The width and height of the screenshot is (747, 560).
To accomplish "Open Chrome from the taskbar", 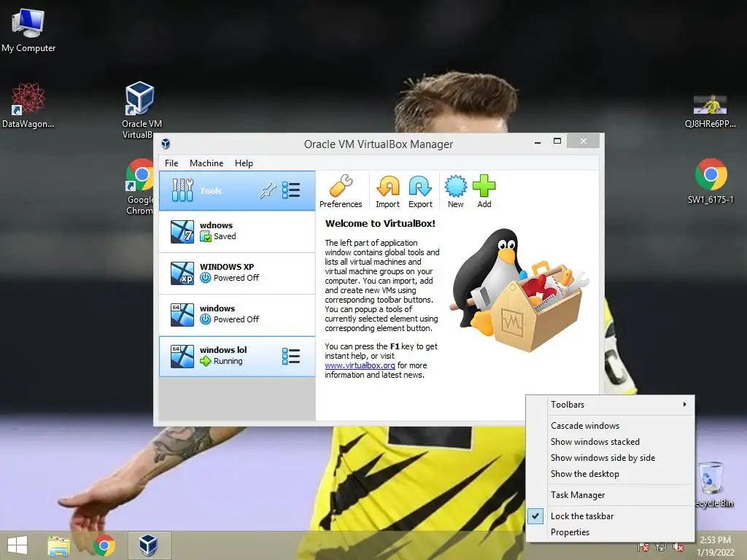I will click(104, 545).
